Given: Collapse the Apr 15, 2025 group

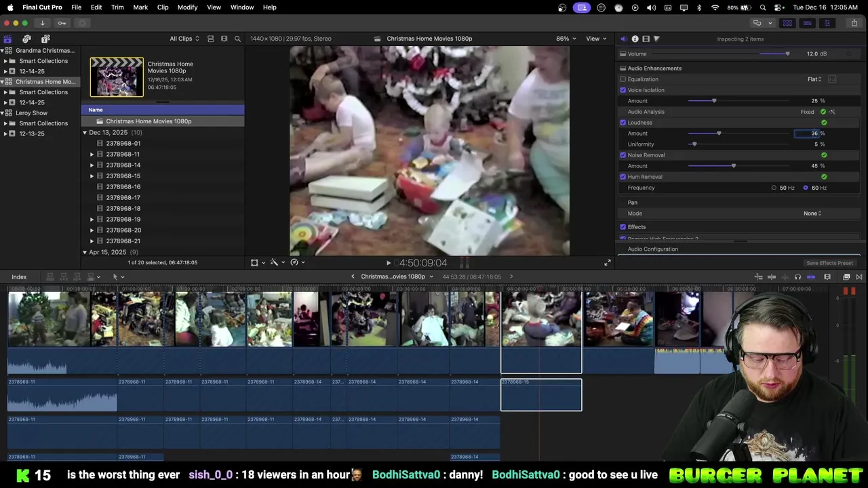Looking at the screenshot, I should [x=85, y=252].
